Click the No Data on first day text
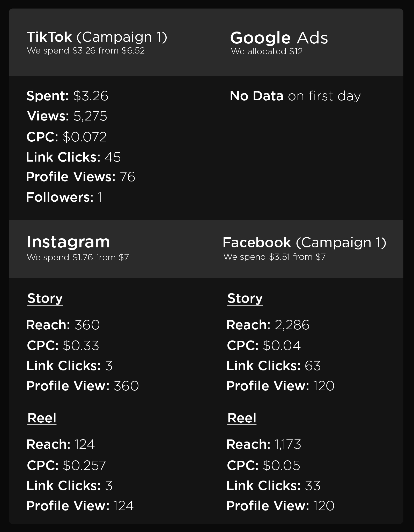414x532 pixels. coord(295,96)
